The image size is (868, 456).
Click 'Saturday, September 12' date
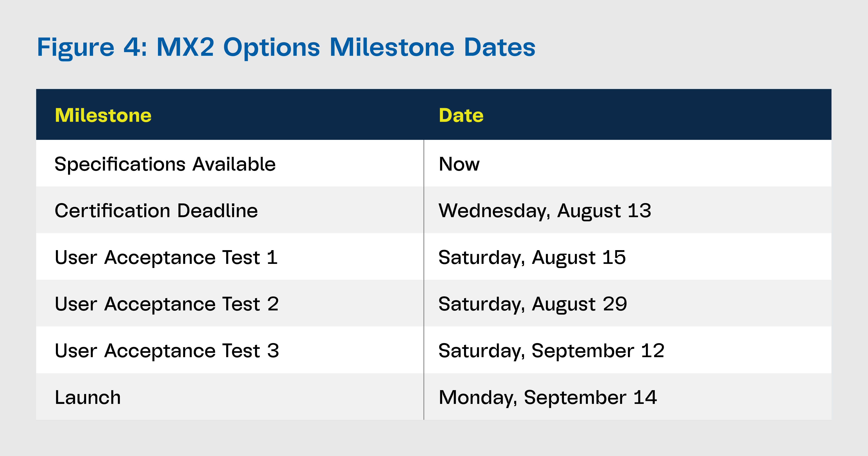click(x=551, y=351)
